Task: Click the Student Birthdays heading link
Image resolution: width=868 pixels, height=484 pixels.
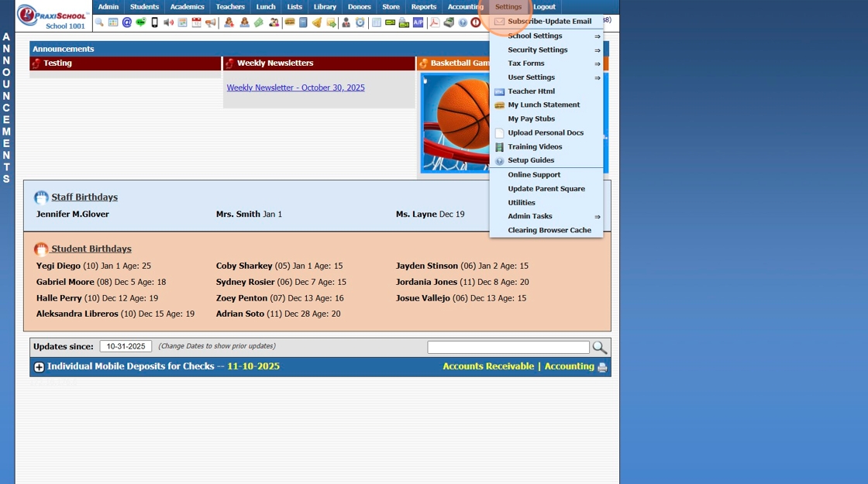Action: 91,249
